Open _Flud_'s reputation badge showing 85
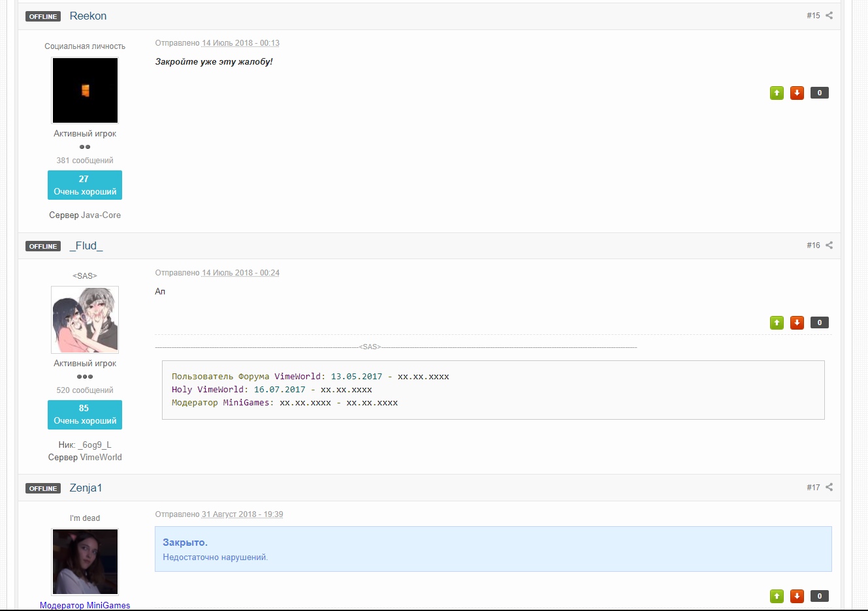This screenshot has width=868, height=611. click(x=85, y=415)
